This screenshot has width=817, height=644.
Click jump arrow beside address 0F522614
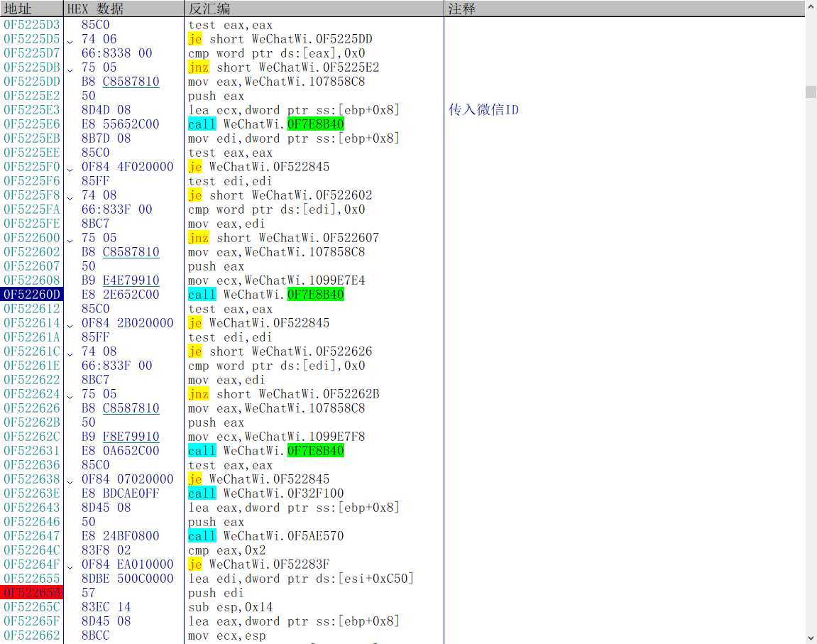coord(70,325)
